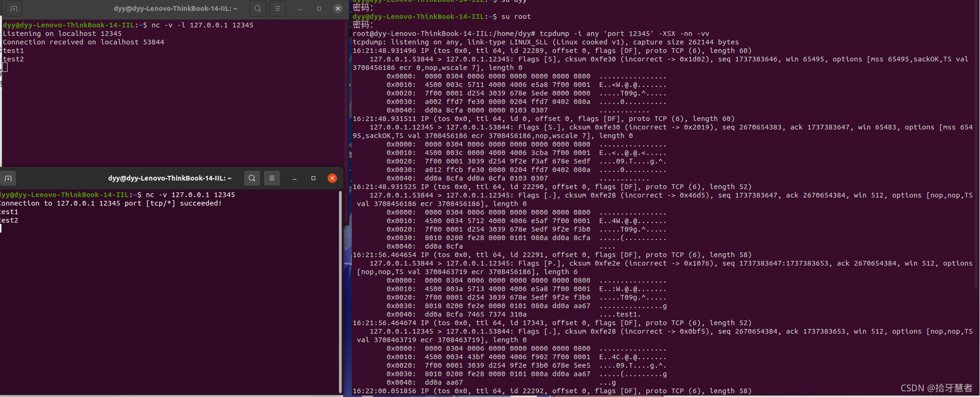Click the Flags [S.] SYN-ACK packet line
Image resolution: width=980 pixels, height=397 pixels.
coord(671,127)
